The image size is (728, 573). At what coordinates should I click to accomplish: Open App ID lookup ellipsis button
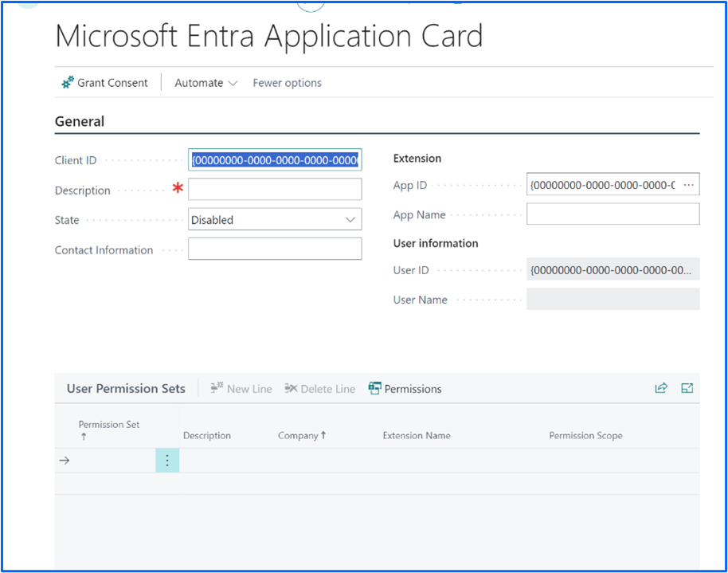689,185
